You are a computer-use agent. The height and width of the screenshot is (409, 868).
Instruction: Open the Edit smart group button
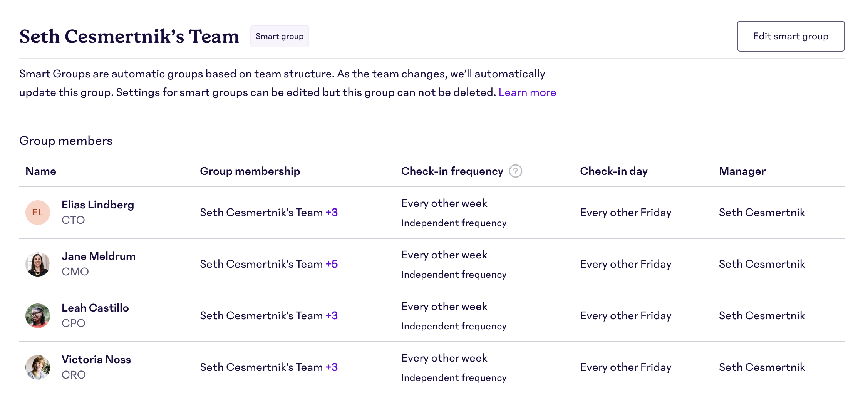coord(790,36)
